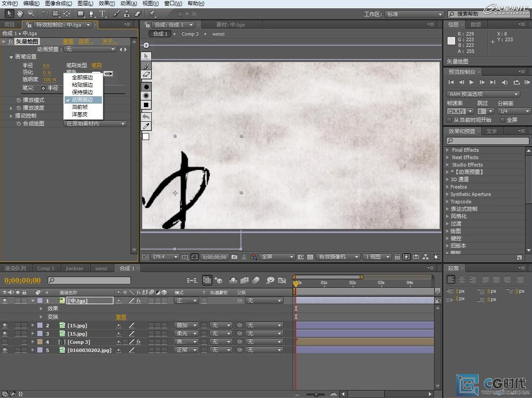The height and width of the screenshot is (398, 532).
Task: Show layer 4 Comp 3 with eye toggle
Action: (5, 342)
